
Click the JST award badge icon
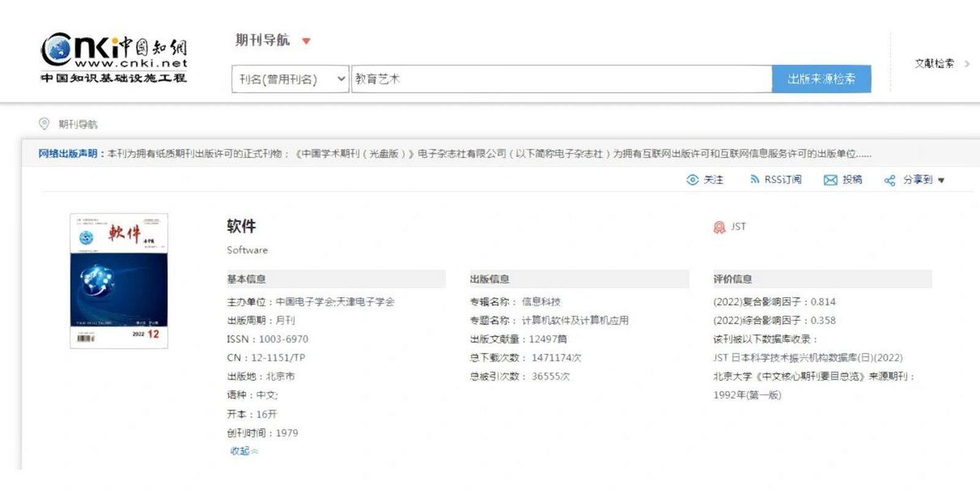pyautogui.click(x=719, y=227)
